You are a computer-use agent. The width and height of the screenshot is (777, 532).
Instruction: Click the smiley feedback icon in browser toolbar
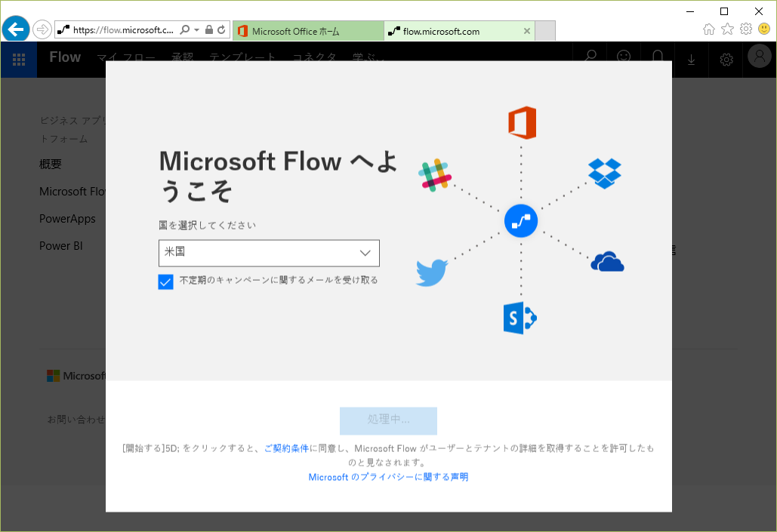pyautogui.click(x=764, y=29)
